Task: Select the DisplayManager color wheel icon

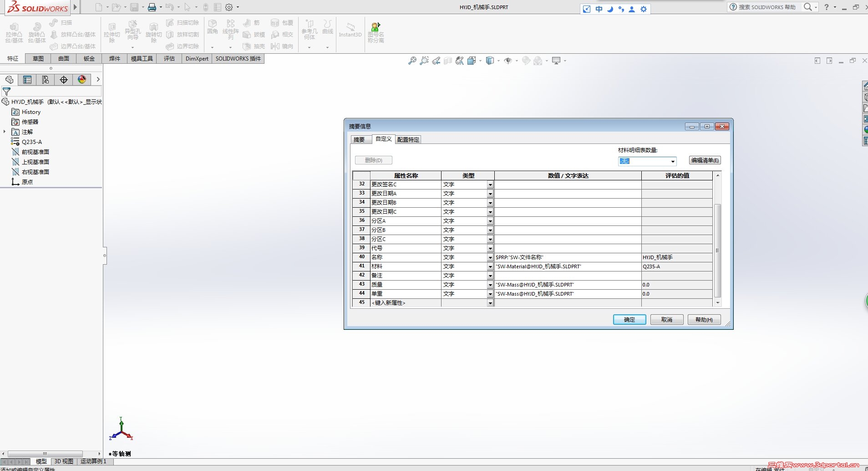Action: (82, 80)
